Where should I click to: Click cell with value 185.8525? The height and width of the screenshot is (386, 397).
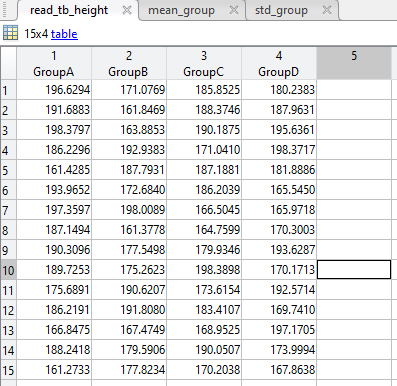[x=204, y=90]
